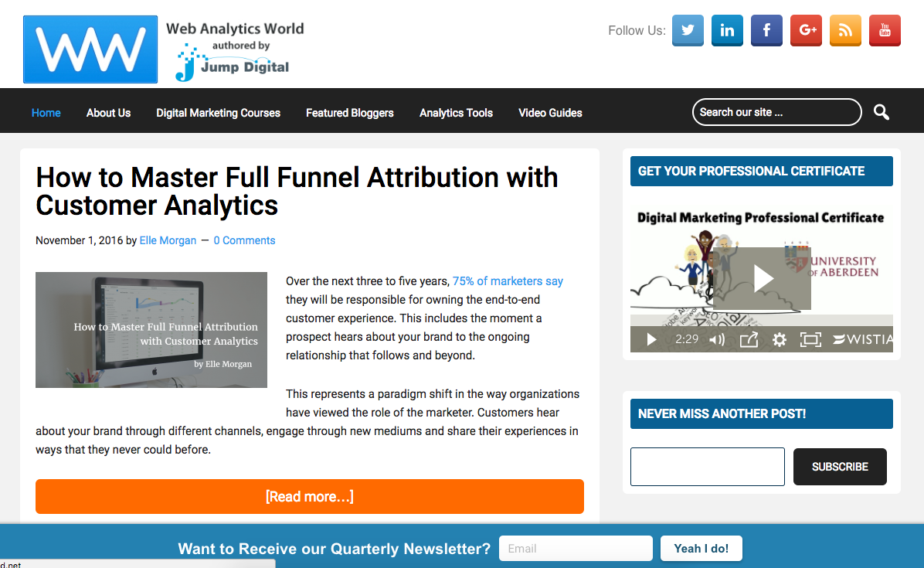Open the YouTube channel icon

click(885, 30)
